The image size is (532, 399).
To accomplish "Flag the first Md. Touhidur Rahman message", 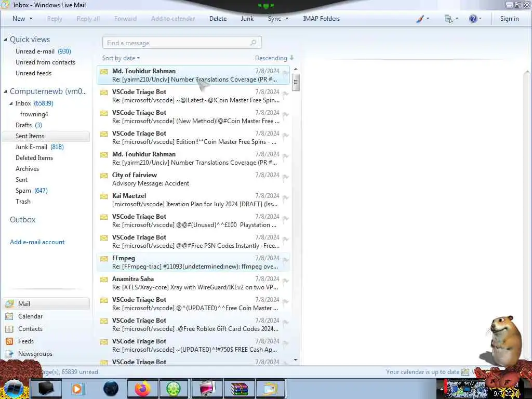I will pos(285,73).
